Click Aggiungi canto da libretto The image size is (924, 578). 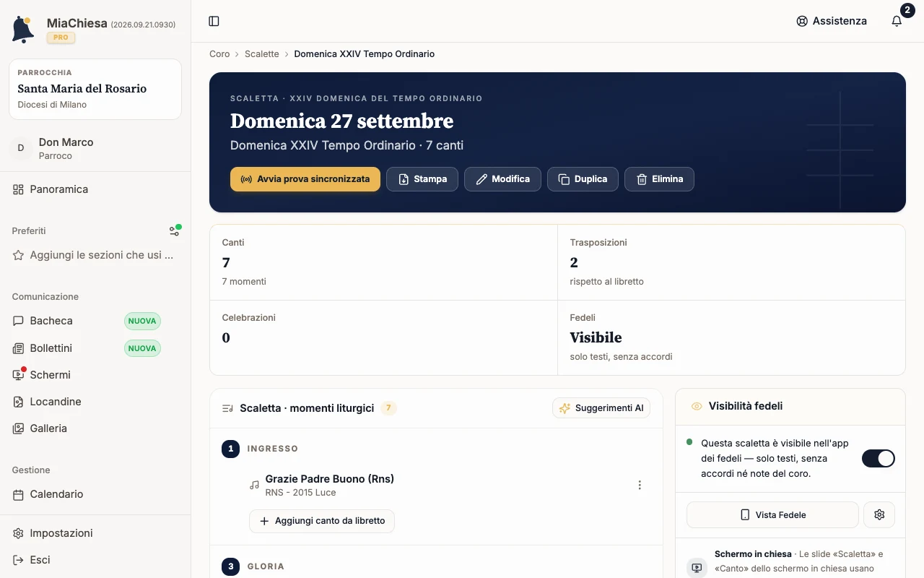[322, 521]
